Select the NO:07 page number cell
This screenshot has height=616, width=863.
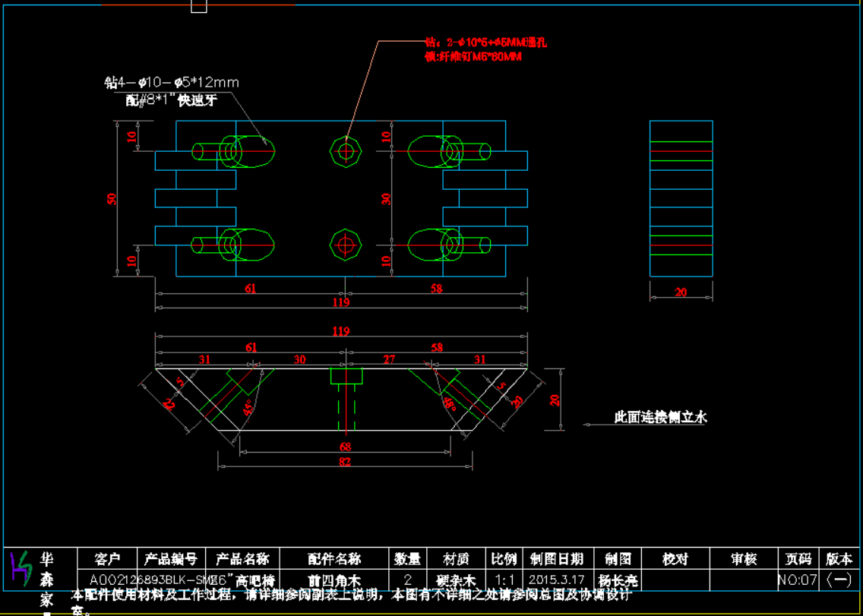click(798, 581)
